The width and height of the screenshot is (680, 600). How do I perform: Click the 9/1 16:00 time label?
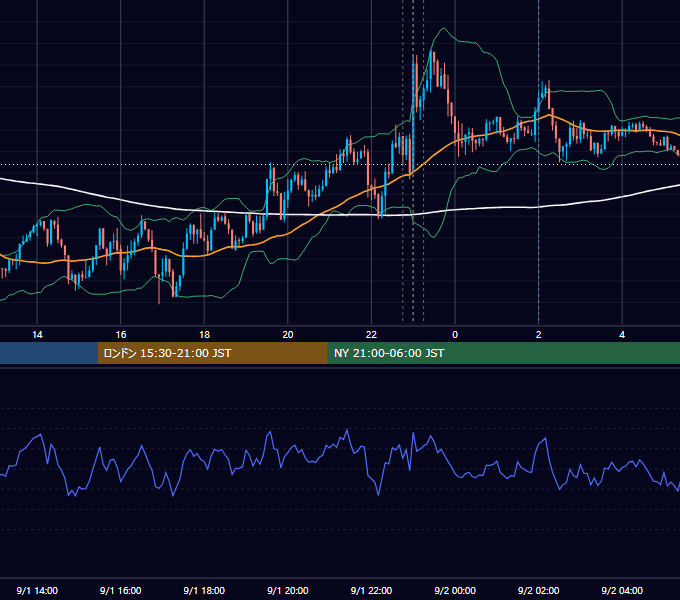tap(121, 590)
